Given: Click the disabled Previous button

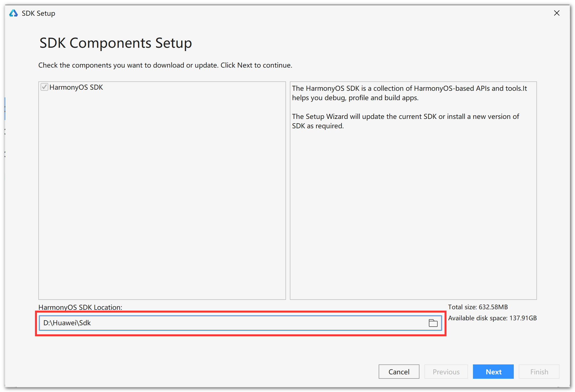Looking at the screenshot, I should click(446, 372).
